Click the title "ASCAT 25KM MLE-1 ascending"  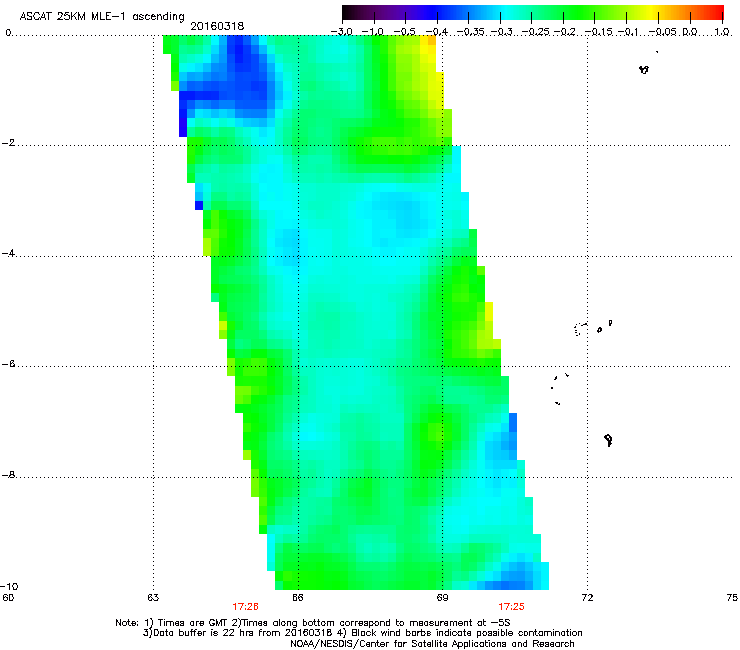[x=102, y=17]
